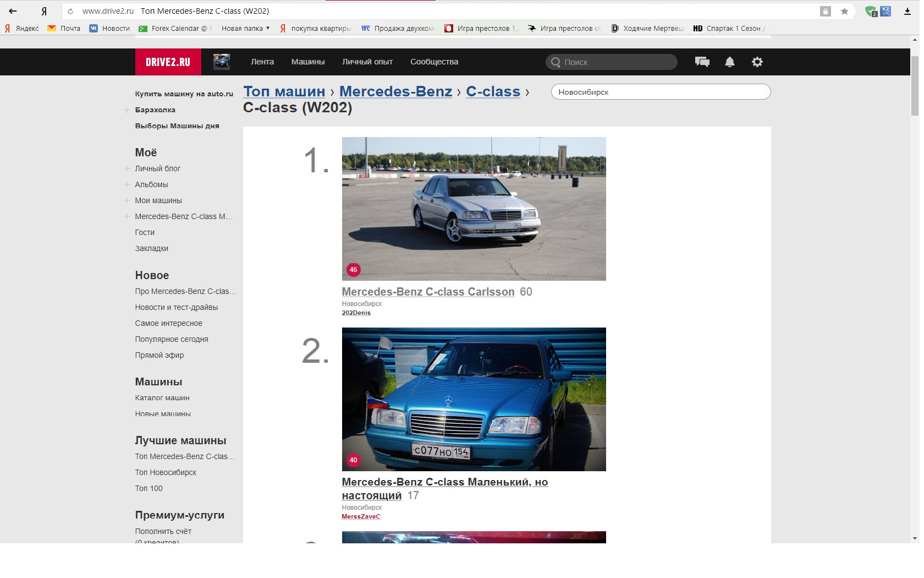Expand the Альбомы plus item
The image size is (924, 578).
pos(127,184)
